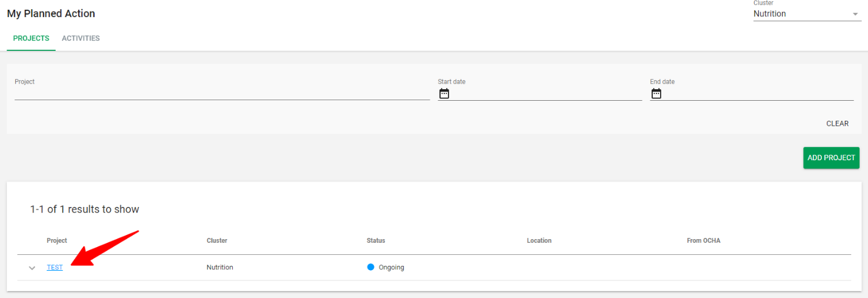Click the Add Project button
Image resolution: width=868 pixels, height=298 pixels.
click(831, 158)
